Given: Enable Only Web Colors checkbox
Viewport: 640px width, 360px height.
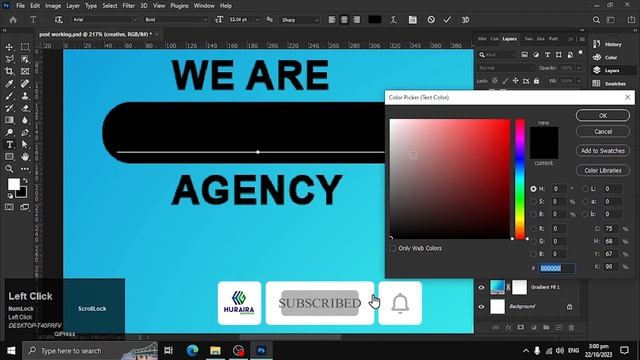Looking at the screenshot, I should point(393,248).
